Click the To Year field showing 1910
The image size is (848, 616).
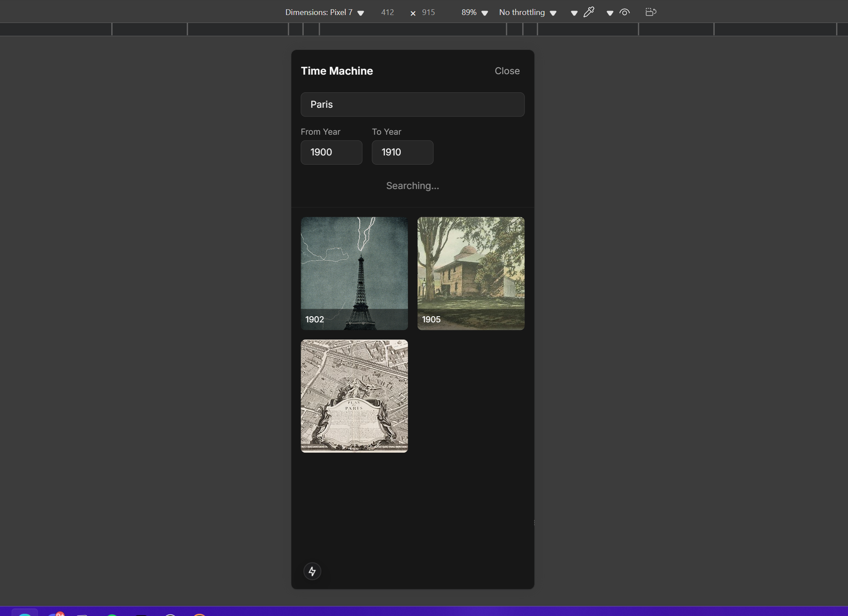(x=402, y=152)
